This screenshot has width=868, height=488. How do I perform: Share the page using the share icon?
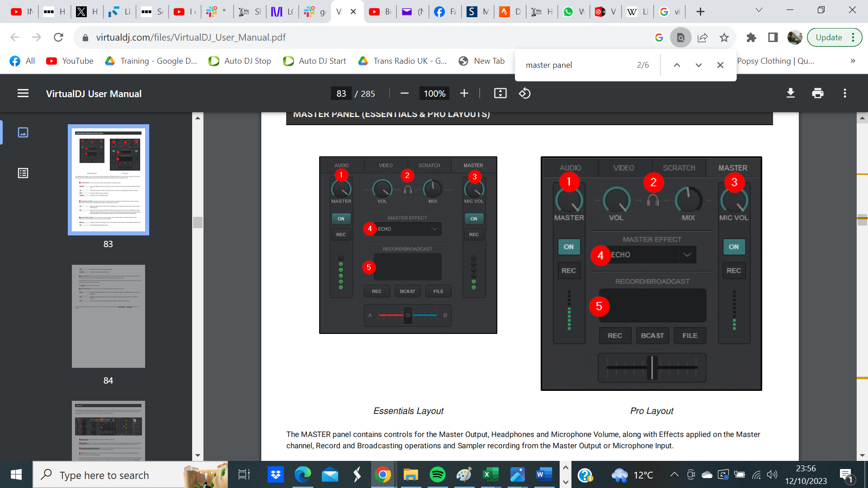coord(703,38)
